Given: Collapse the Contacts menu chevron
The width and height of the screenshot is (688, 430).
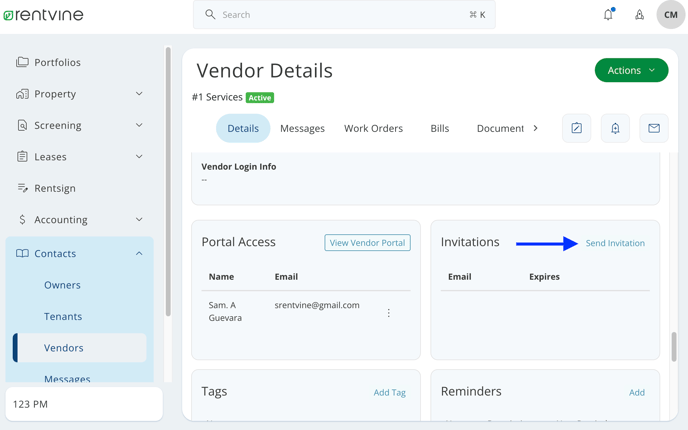Looking at the screenshot, I should coord(139,254).
